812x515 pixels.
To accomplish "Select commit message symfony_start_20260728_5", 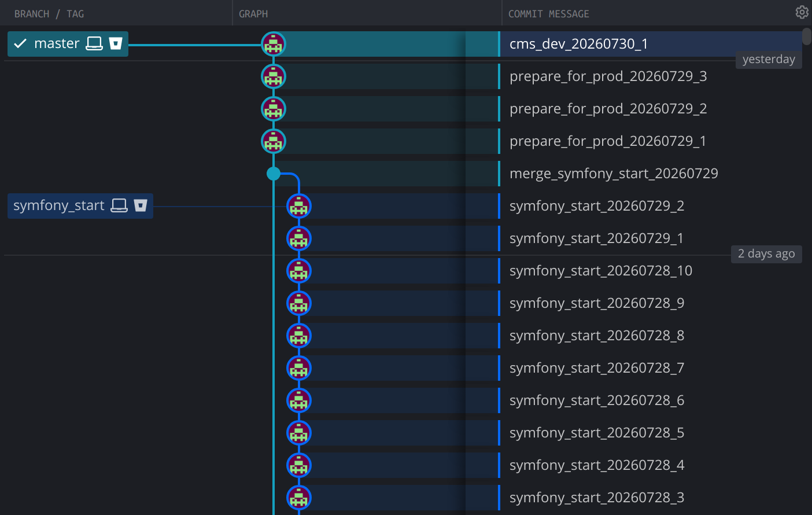I will (597, 433).
